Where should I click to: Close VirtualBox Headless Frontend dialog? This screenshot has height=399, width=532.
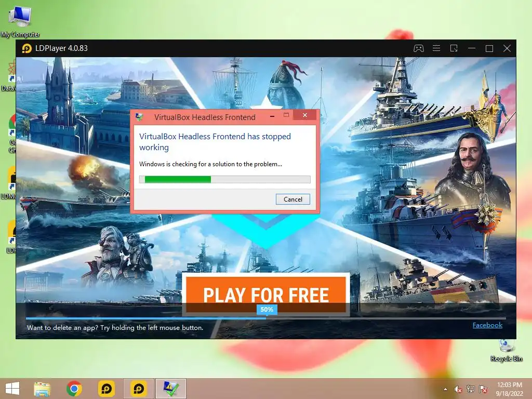coord(304,115)
